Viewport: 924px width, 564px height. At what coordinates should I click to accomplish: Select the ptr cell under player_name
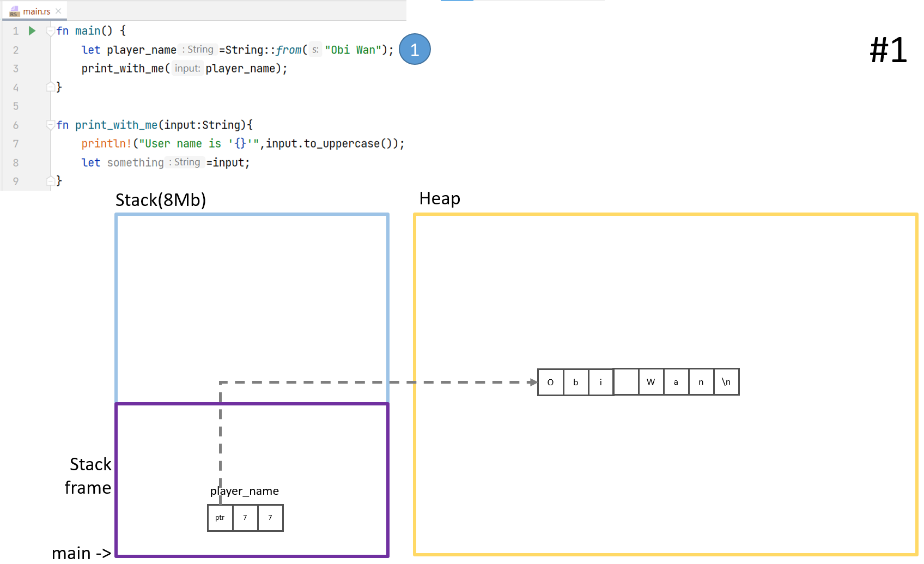click(x=220, y=518)
